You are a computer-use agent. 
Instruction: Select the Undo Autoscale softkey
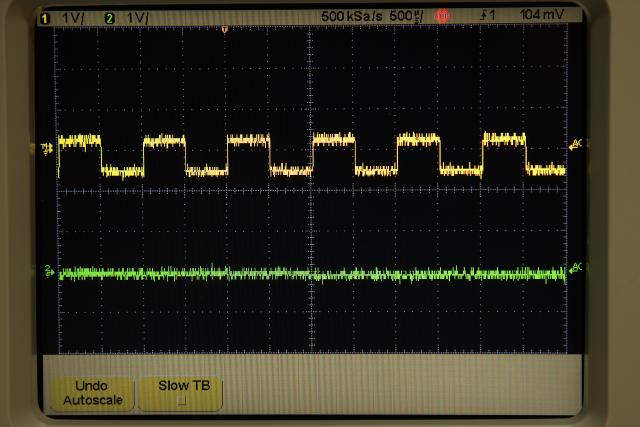[x=93, y=393]
